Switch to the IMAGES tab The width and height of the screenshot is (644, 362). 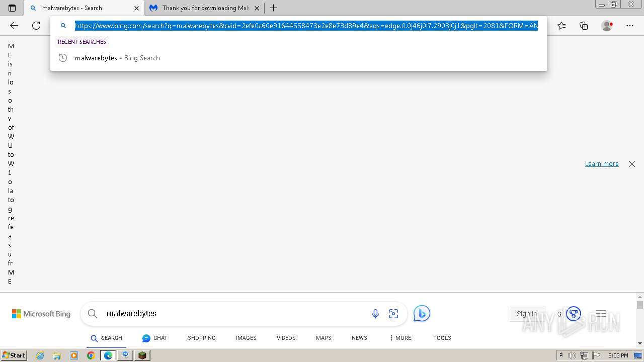click(246, 338)
